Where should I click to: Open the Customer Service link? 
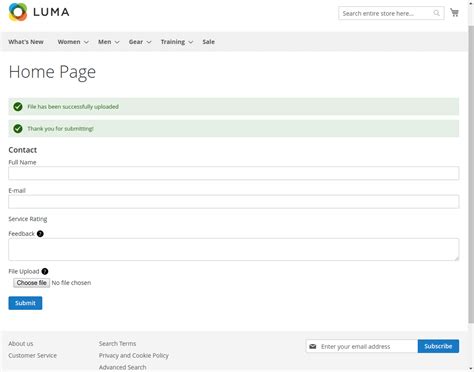click(x=33, y=355)
